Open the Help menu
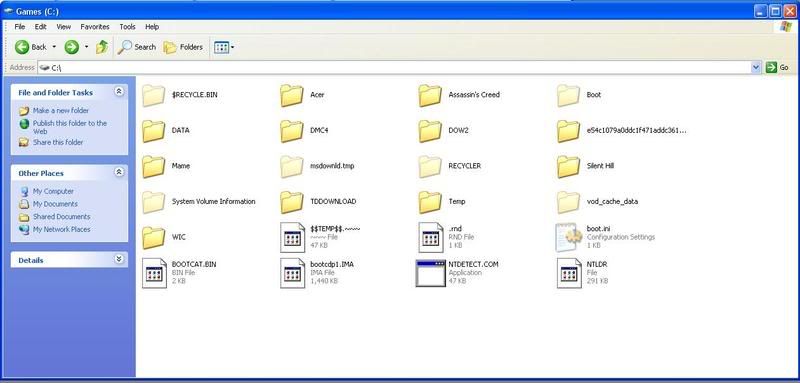Screen dimensions: 800x383 click(152, 27)
